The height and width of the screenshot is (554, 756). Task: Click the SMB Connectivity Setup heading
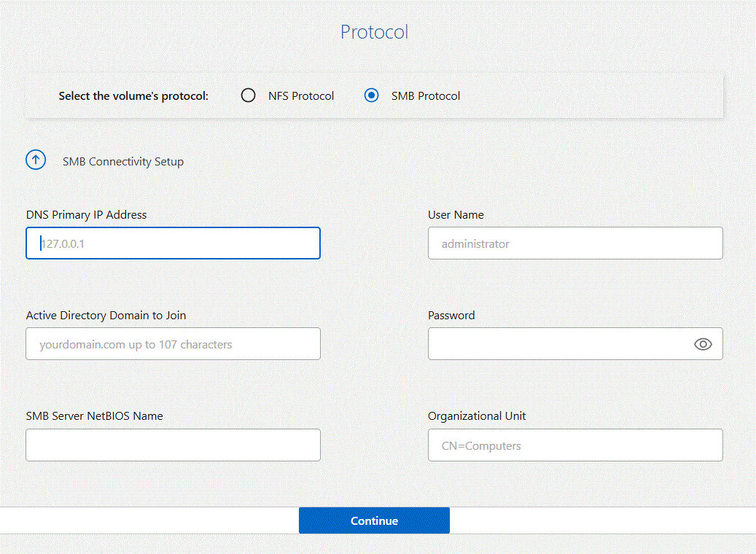coord(122,161)
